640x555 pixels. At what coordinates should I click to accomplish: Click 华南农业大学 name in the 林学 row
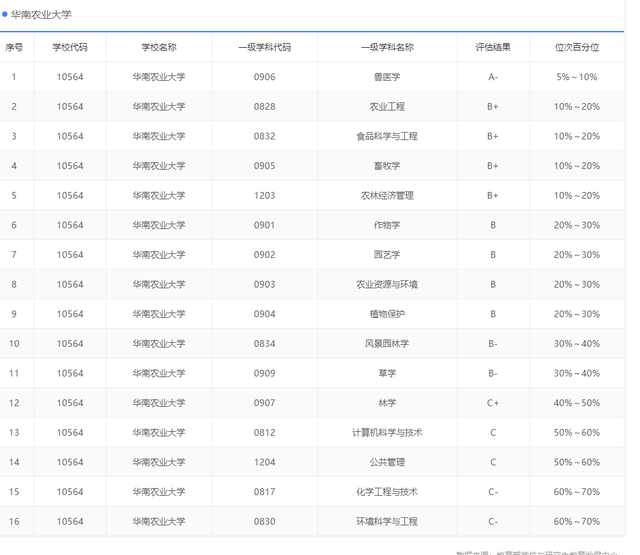[x=159, y=403]
